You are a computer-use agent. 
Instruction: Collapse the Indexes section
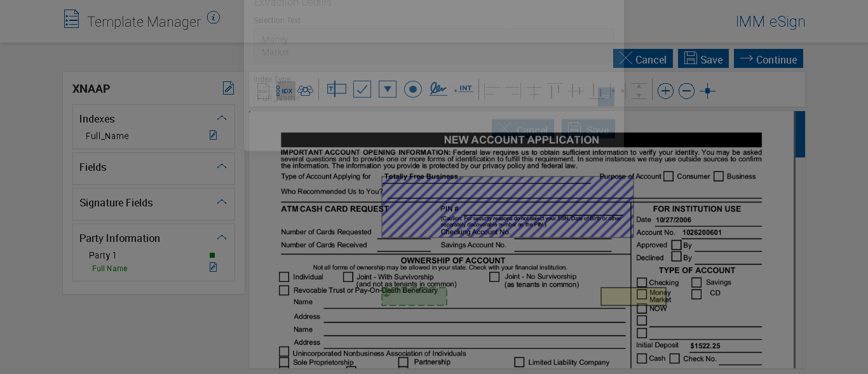222,118
